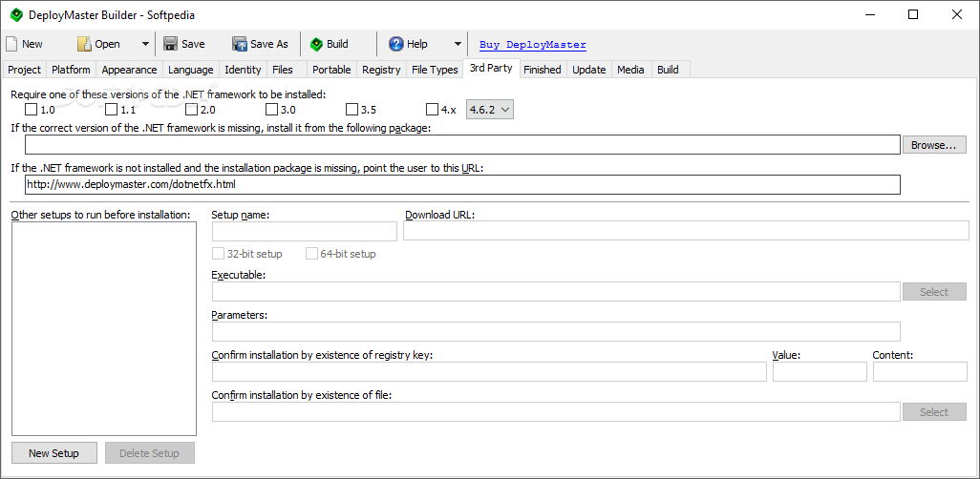Viewport: 980px width, 479px height.
Task: Click the Download URL input field
Action: tap(686, 231)
